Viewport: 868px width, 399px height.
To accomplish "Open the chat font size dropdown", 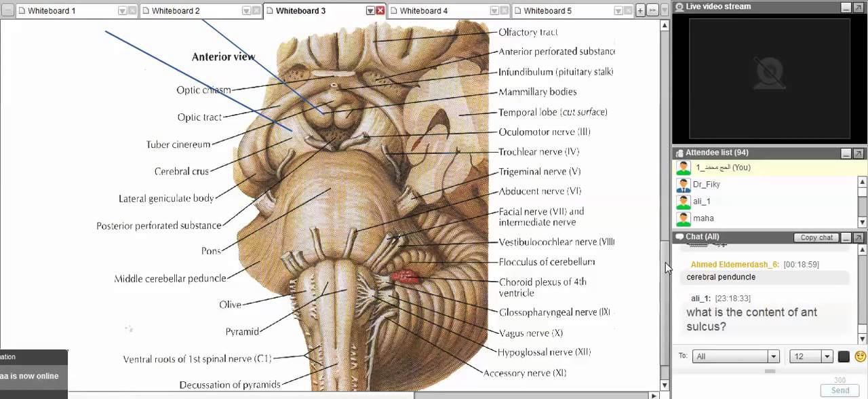I will pos(811,356).
